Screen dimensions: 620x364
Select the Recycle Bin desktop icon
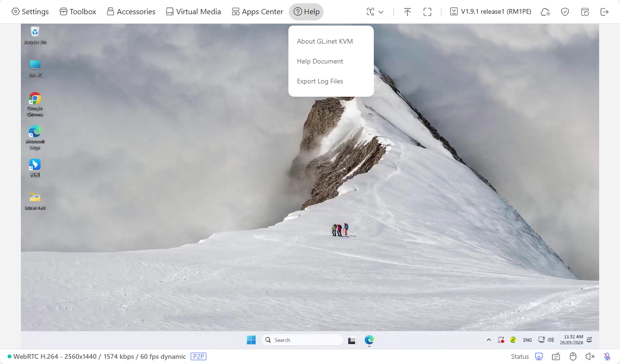coord(35,36)
